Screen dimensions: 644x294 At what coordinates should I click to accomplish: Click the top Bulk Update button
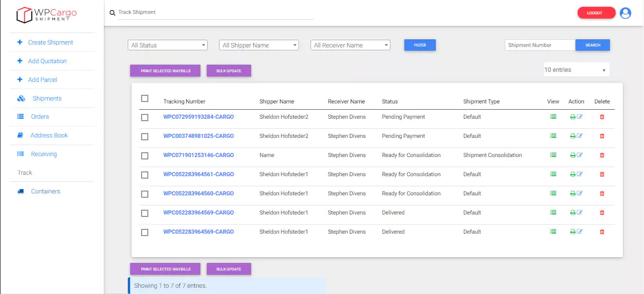pyautogui.click(x=229, y=71)
